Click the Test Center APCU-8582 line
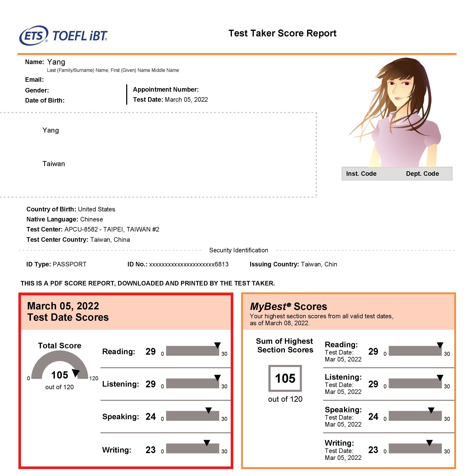 tap(93, 229)
